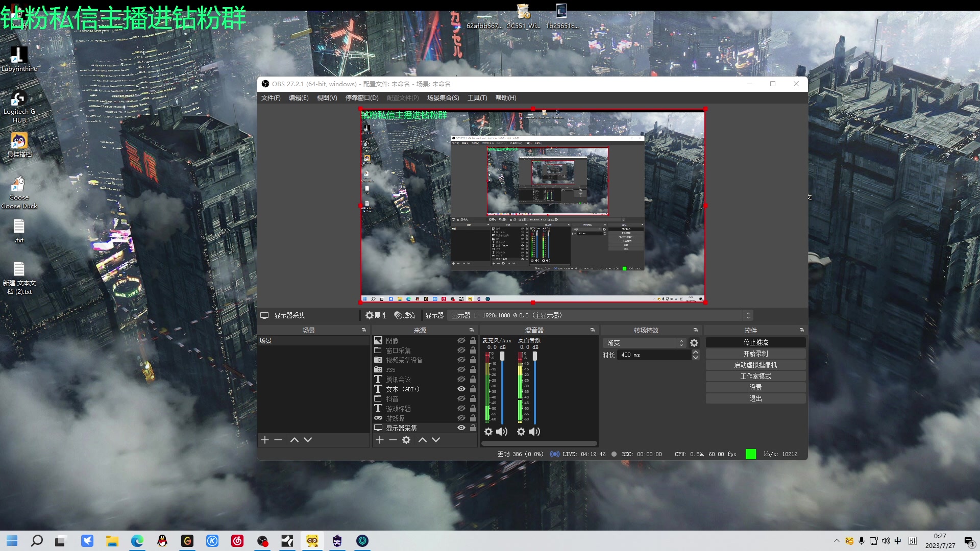Increase transition duration with up arrow
980x551 pixels.
695,352
